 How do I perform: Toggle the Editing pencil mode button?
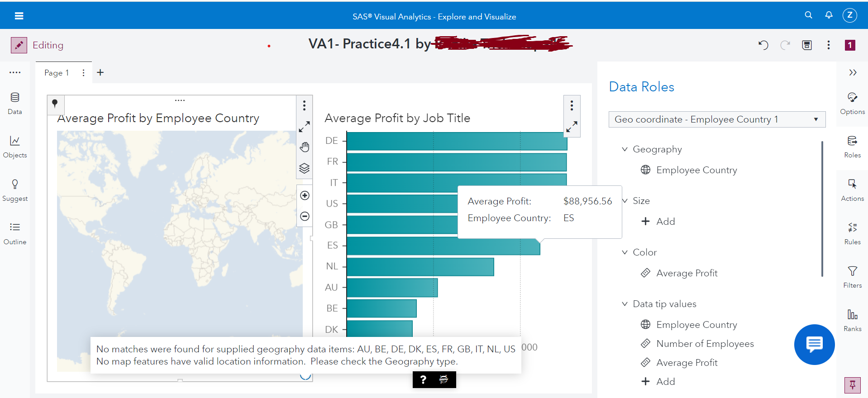pyautogui.click(x=19, y=45)
